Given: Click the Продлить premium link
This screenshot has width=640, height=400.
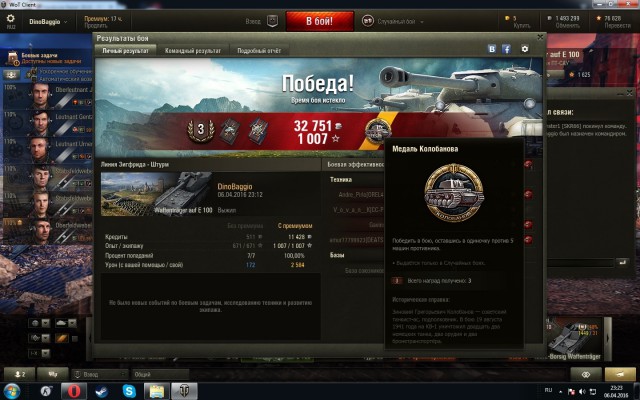Looking at the screenshot, I should click(x=96, y=26).
